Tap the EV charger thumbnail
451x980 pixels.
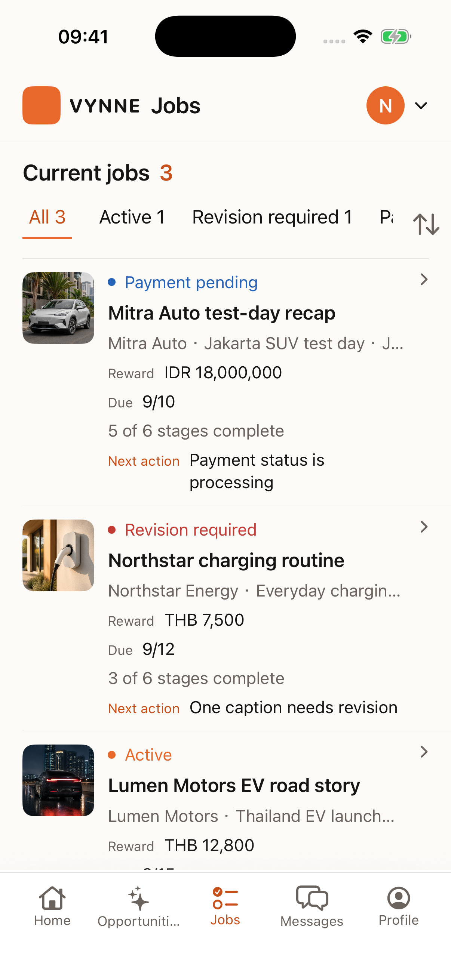(58, 555)
